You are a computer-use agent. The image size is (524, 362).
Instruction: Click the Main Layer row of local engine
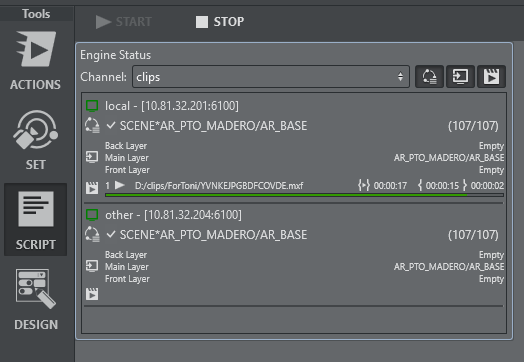[x=304, y=158]
